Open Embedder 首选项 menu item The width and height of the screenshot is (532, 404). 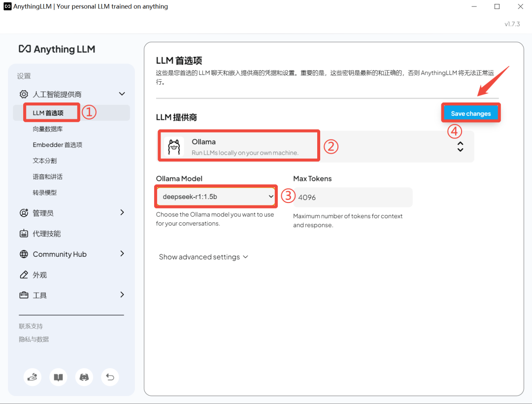click(57, 145)
